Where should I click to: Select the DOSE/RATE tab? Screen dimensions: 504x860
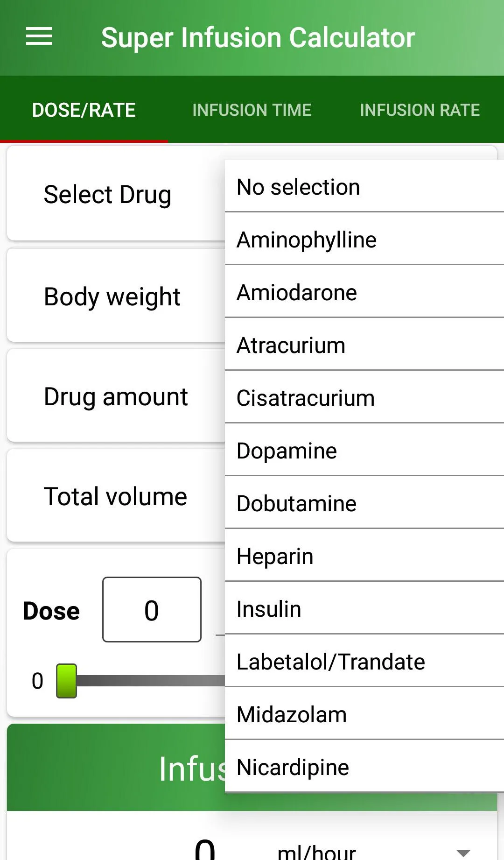(84, 110)
